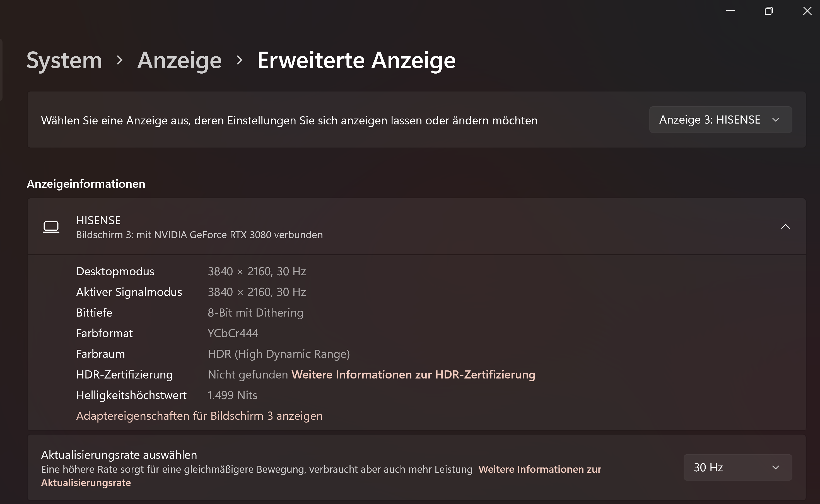Image resolution: width=820 pixels, height=504 pixels.
Task: Close the Settings window
Action: click(x=807, y=11)
